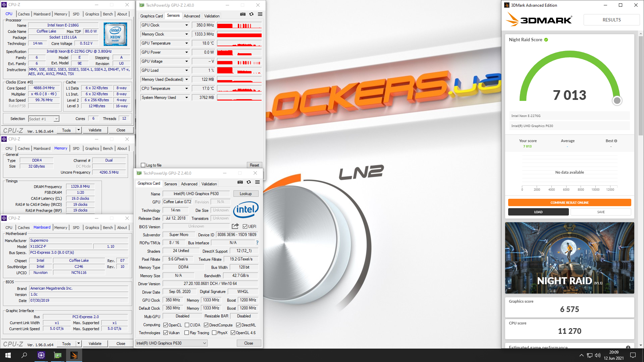Click the Intel logo in GPU-Z
Image resolution: width=644 pixels, height=362 pixels.
[246, 210]
